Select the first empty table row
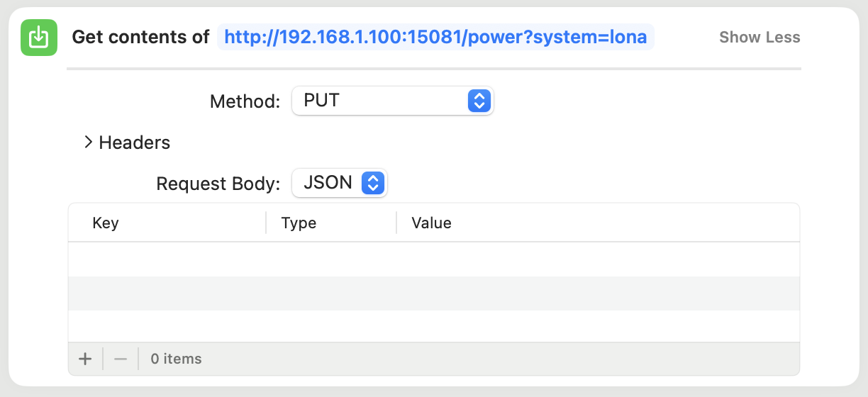This screenshot has width=868, height=397. 433,259
